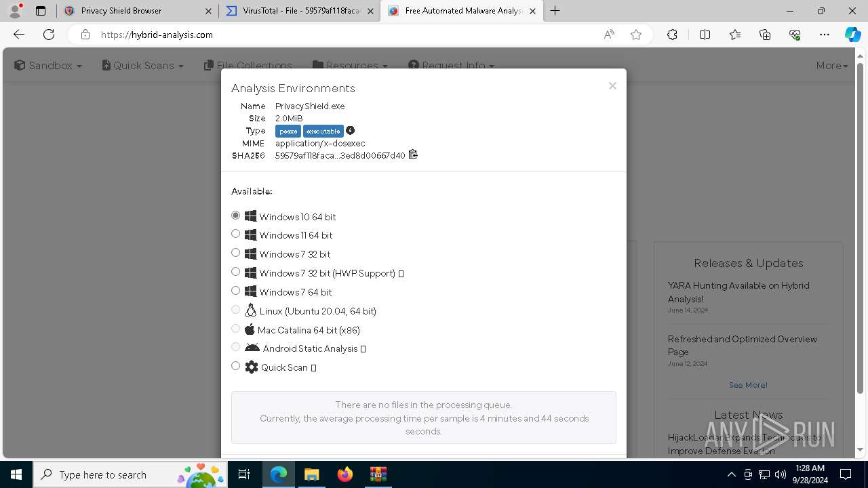Refresh the current page
Screen dimensions: 868x488
coord(49,35)
